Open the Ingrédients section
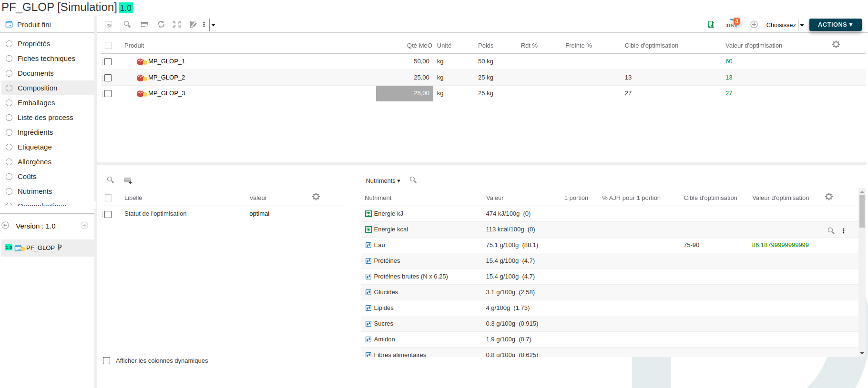 tap(35, 132)
